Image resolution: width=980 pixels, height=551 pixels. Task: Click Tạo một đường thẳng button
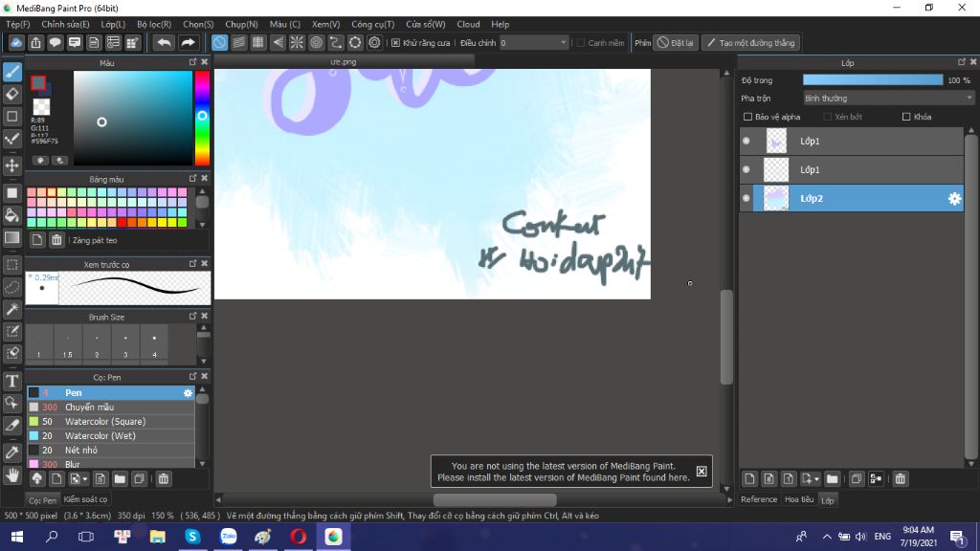(750, 42)
